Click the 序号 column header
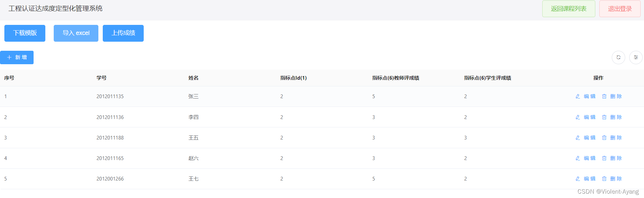This screenshot has width=644, height=198. tap(9, 78)
